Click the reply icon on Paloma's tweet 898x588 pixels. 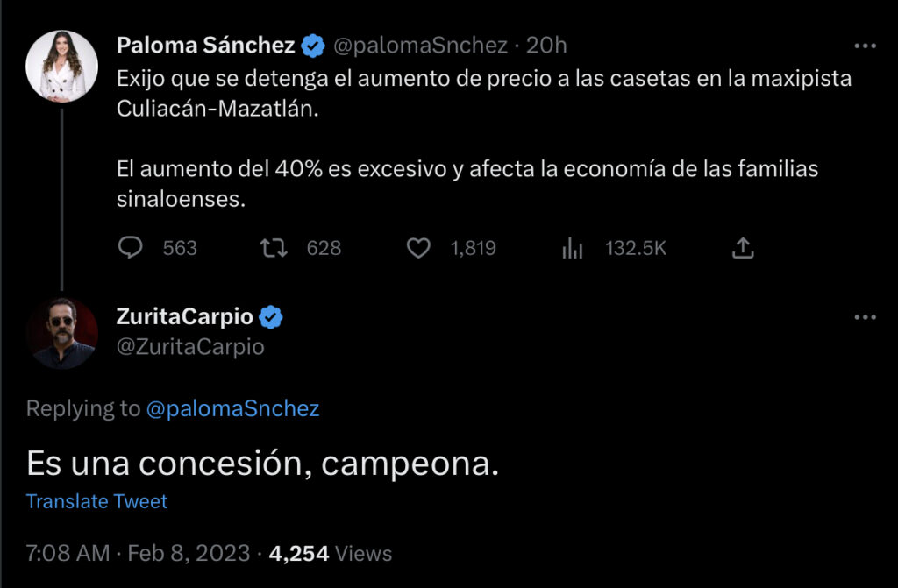tap(130, 249)
